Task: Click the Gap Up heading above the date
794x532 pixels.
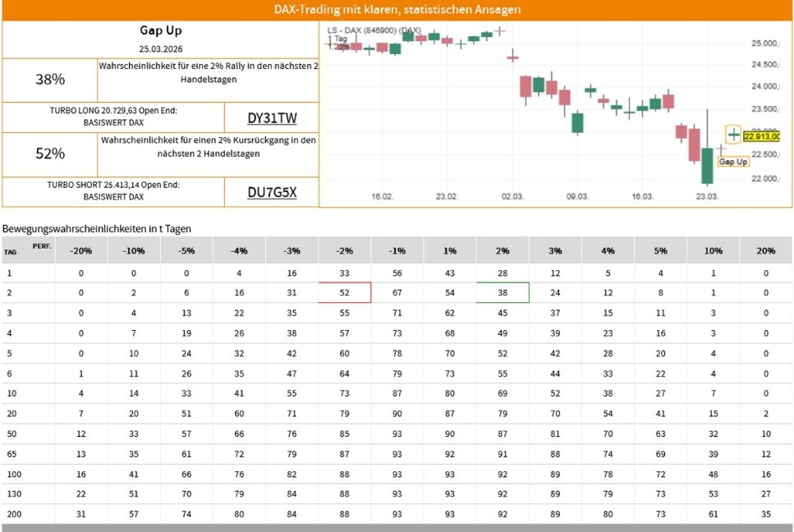Action: (x=160, y=31)
